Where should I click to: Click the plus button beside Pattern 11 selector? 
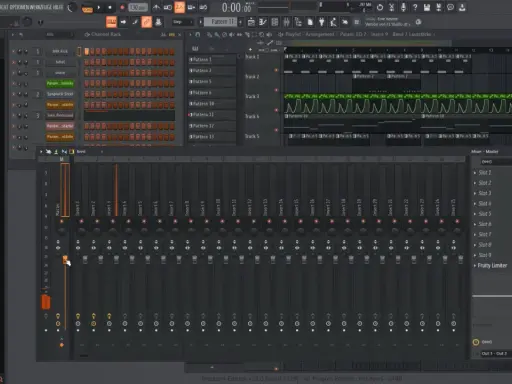click(240, 22)
